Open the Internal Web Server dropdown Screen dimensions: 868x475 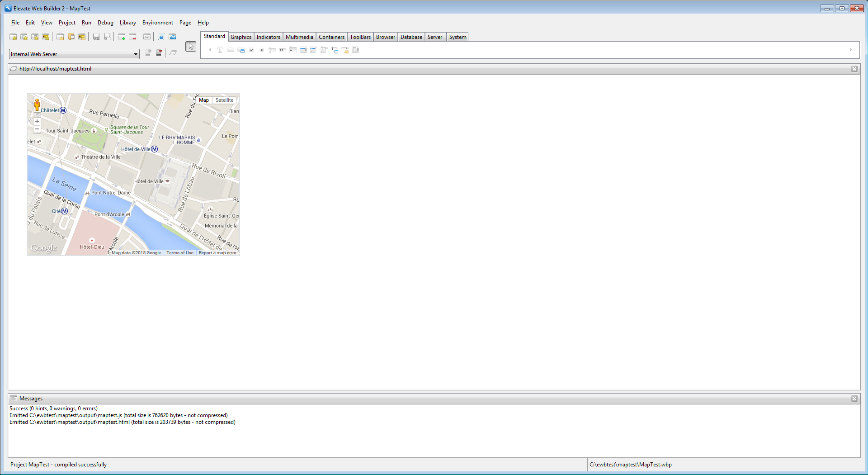pos(74,54)
